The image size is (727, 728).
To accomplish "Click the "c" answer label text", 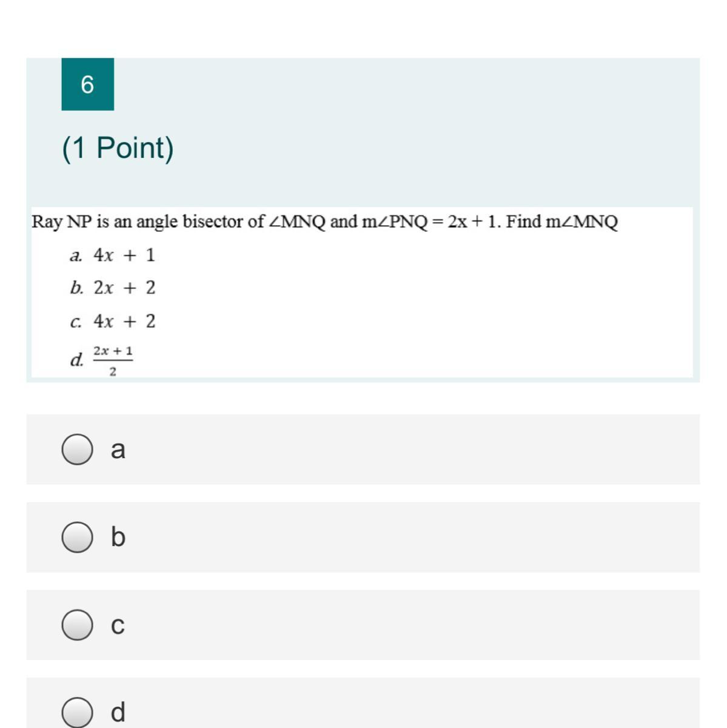I will coord(118,625).
